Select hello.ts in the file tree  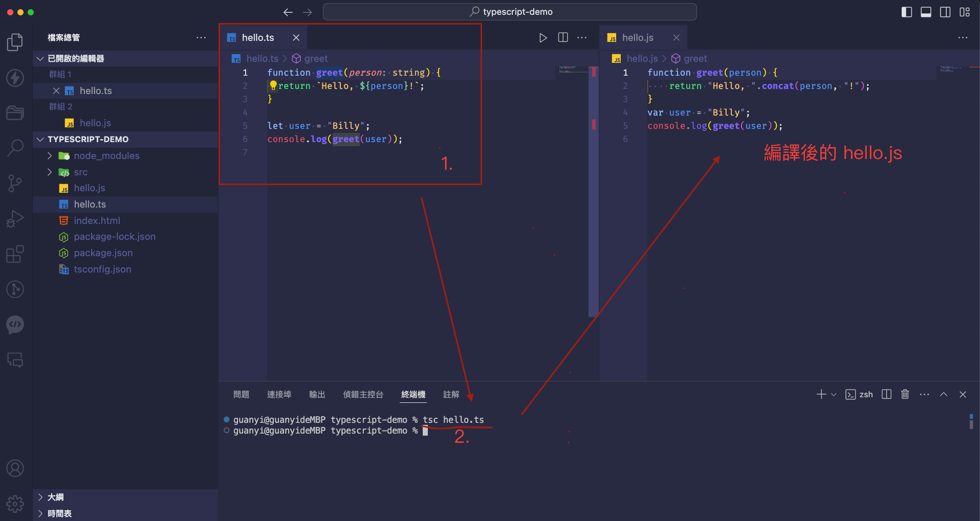(x=125, y=205)
